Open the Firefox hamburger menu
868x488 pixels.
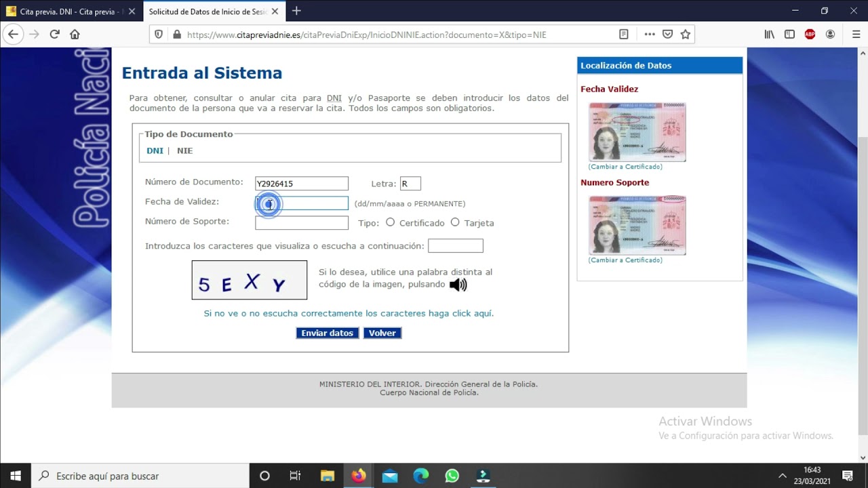(x=856, y=35)
